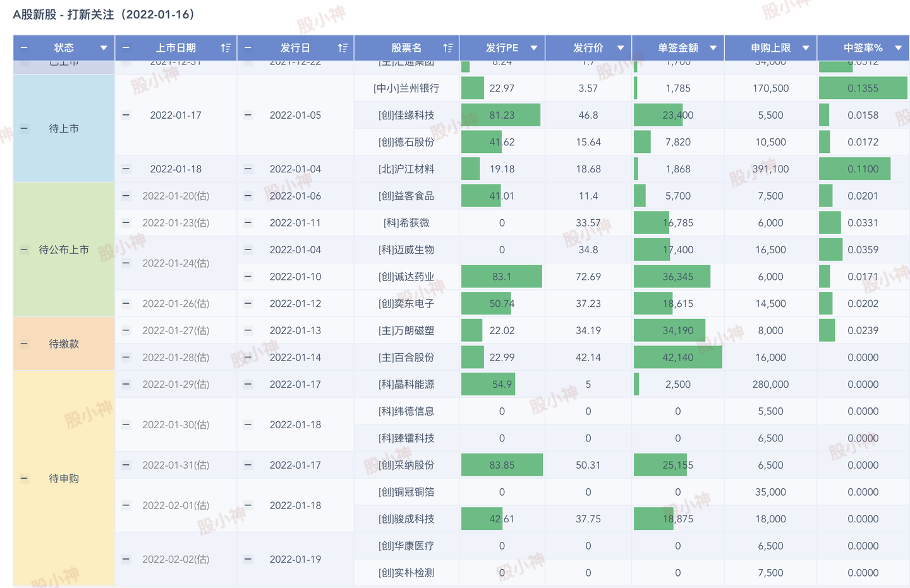Select stock [创]奕东电子
This screenshot has width=910, height=588.
pyautogui.click(x=406, y=303)
